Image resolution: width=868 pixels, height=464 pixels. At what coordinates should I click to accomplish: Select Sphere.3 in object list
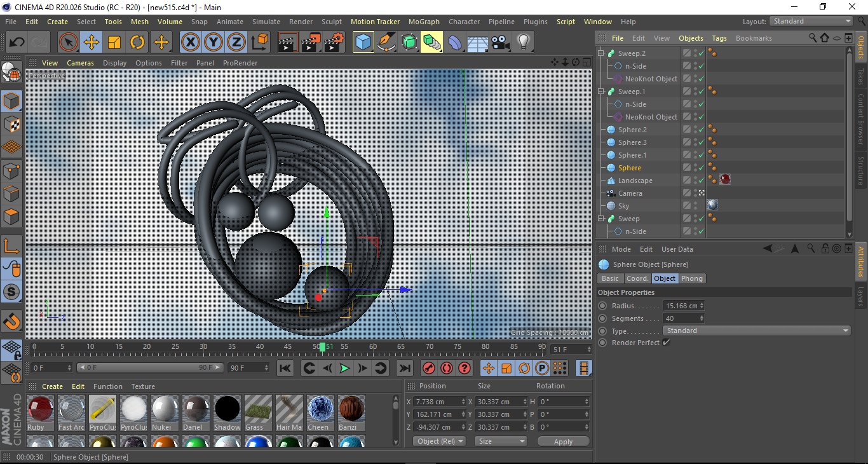pyautogui.click(x=632, y=142)
